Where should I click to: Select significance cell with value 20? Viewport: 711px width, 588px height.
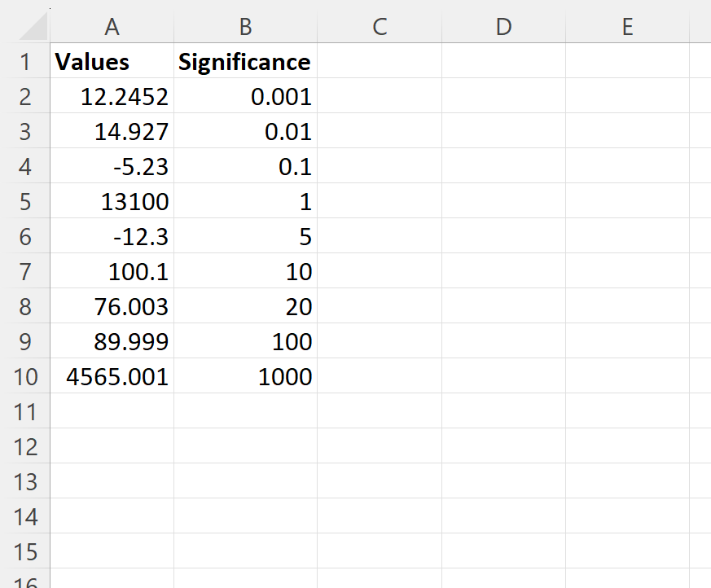click(245, 305)
